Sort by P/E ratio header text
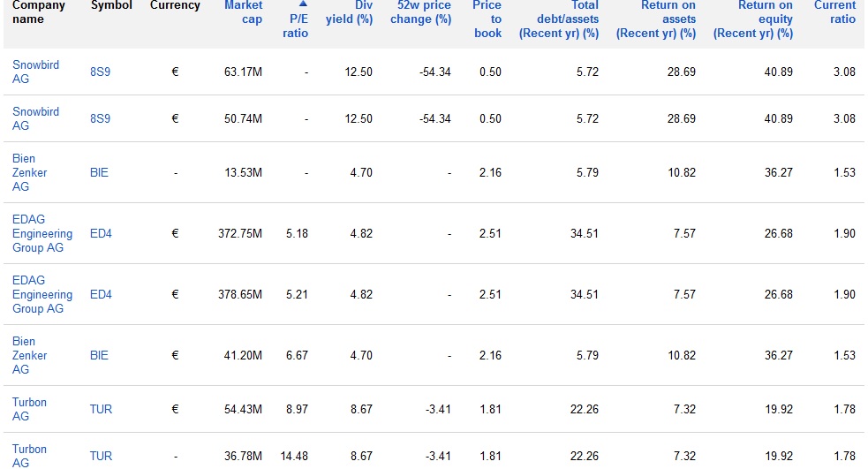Image resolution: width=868 pixels, height=469 pixels. coord(296,26)
